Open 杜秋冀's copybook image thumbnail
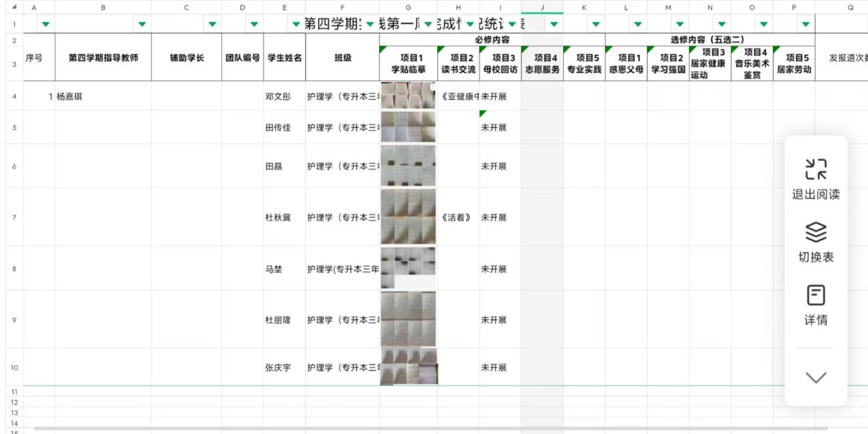This screenshot has height=434, width=868. [x=408, y=217]
